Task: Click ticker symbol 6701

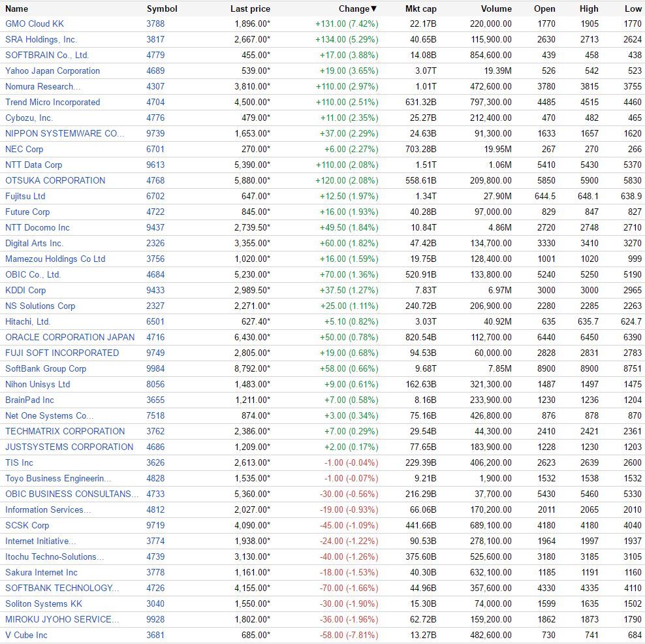Action: tap(155, 149)
